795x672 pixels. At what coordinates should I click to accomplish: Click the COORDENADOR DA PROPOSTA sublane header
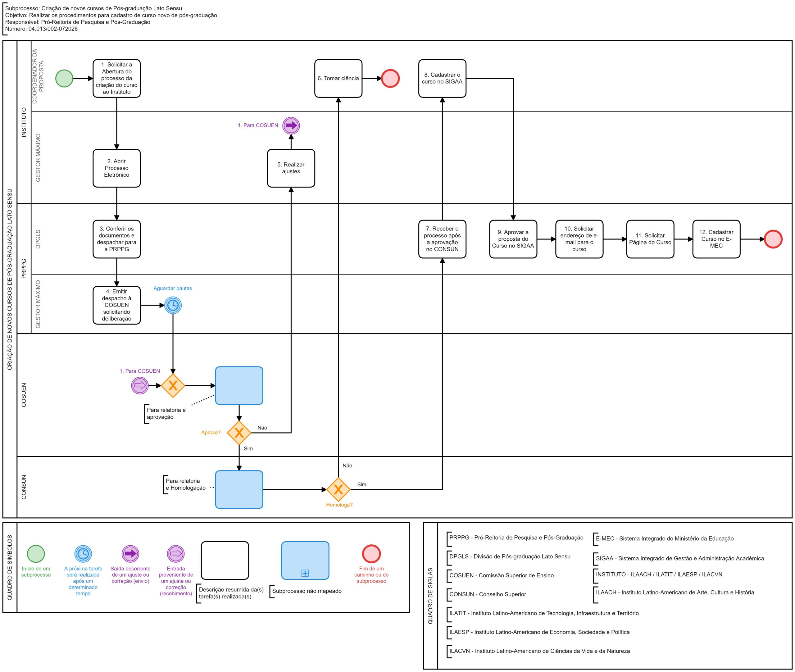(38, 76)
